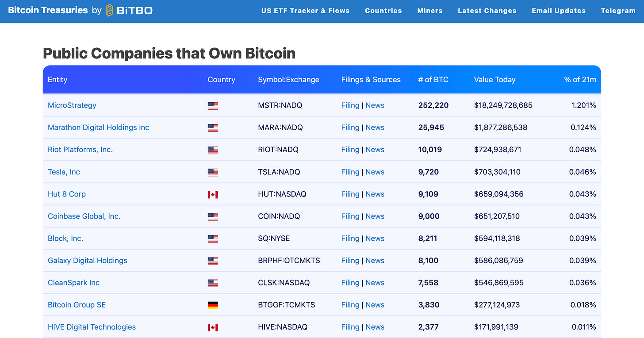
Task: Open News link for Block, Inc.
Action: [375, 238]
